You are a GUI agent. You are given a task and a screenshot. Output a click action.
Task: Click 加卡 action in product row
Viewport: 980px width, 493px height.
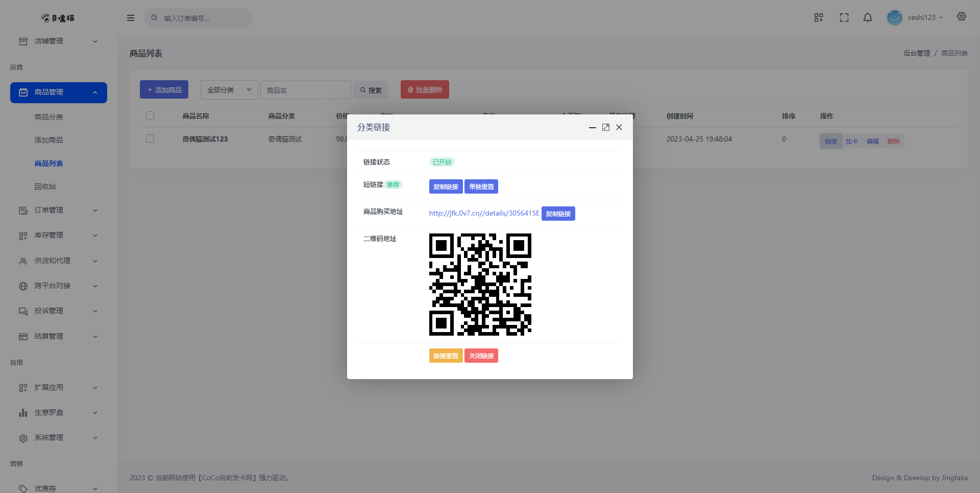(x=852, y=141)
